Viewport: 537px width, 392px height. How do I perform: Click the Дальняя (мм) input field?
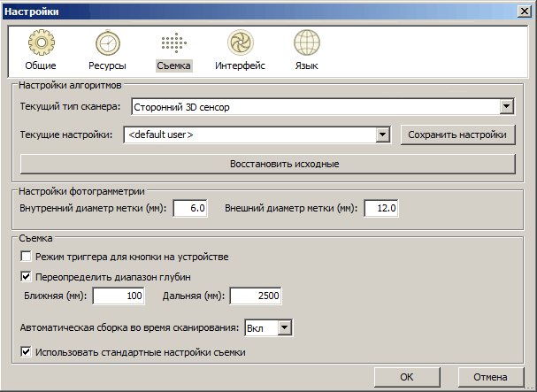[x=256, y=296]
